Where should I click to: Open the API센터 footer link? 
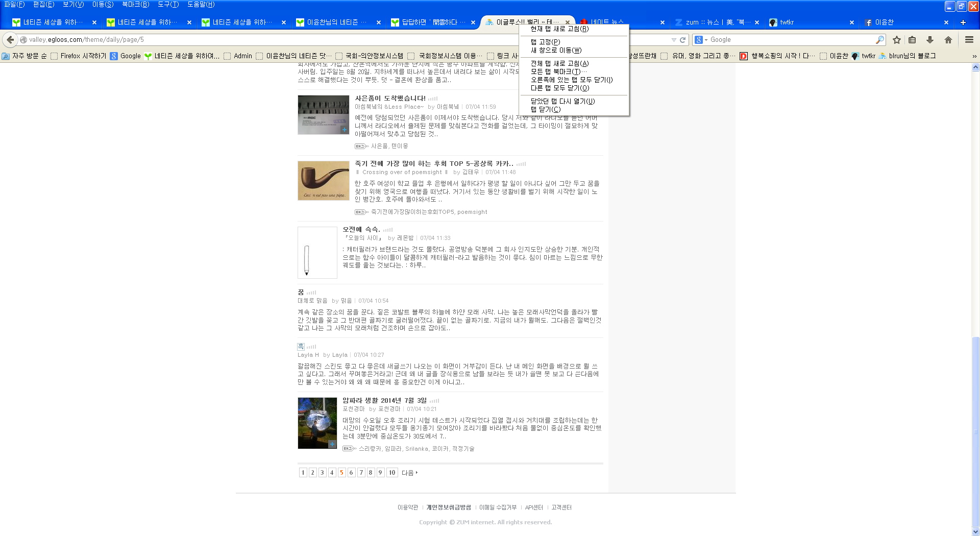click(x=534, y=507)
